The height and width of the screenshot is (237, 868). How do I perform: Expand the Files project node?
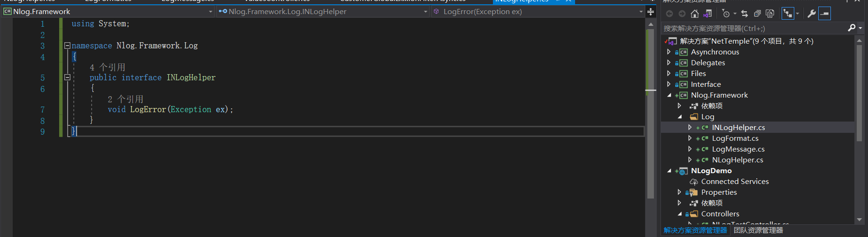[669, 73]
